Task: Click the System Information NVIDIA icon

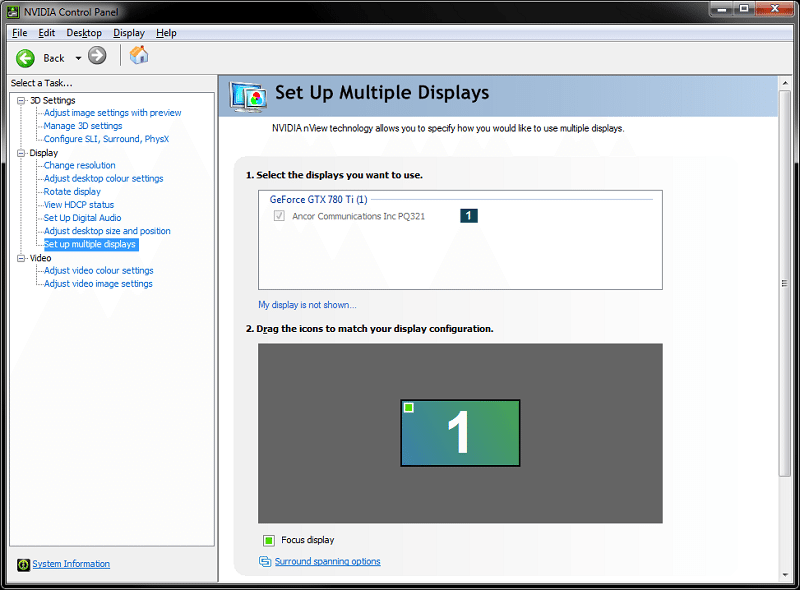Action: click(x=23, y=564)
